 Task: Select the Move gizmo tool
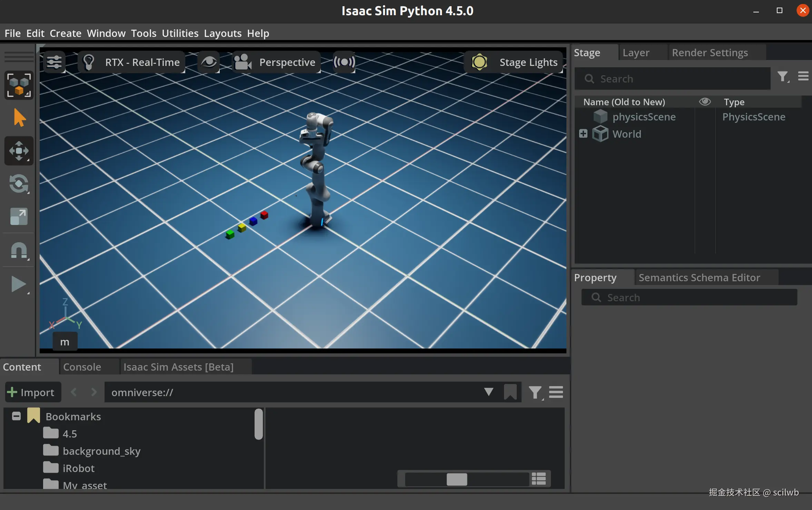[19, 151]
